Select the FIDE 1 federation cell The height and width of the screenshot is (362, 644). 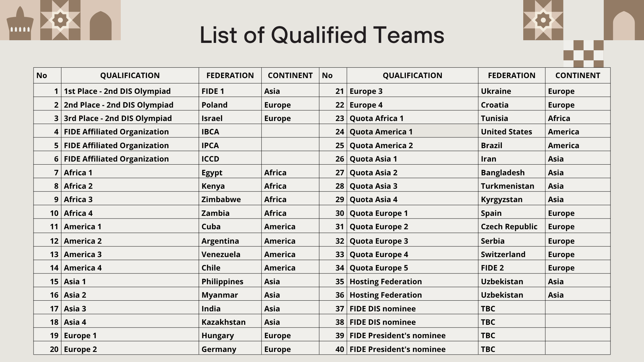[x=230, y=90]
